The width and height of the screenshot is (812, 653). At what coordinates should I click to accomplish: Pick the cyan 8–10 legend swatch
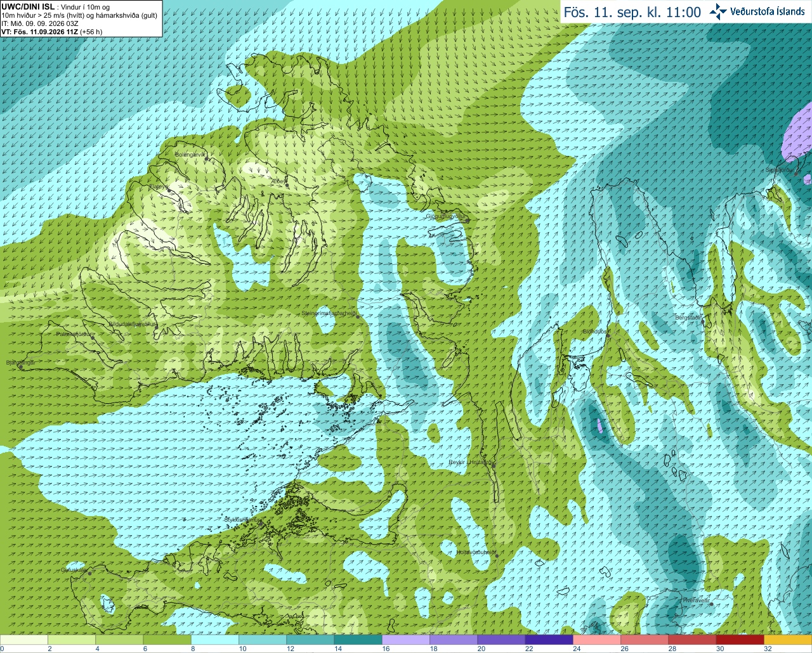(x=214, y=640)
